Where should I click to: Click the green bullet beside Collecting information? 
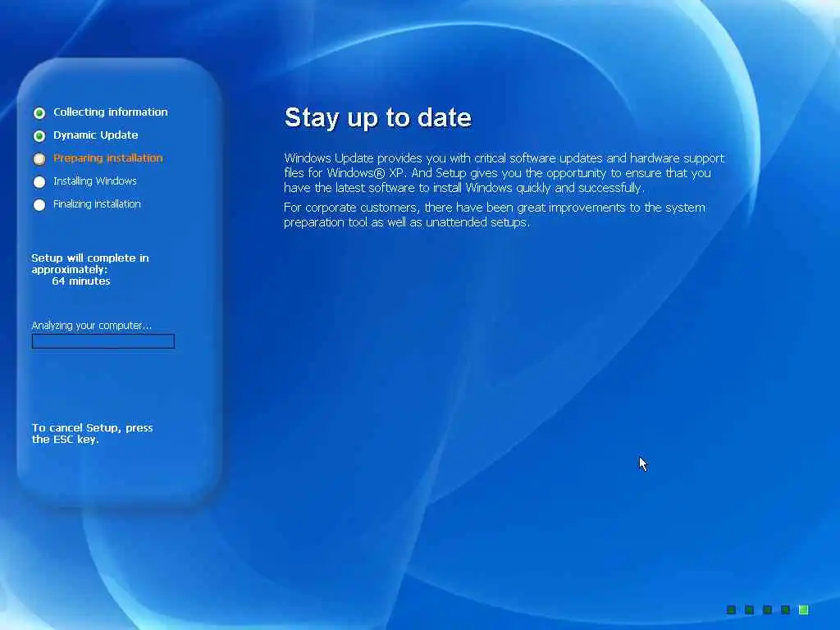39,112
